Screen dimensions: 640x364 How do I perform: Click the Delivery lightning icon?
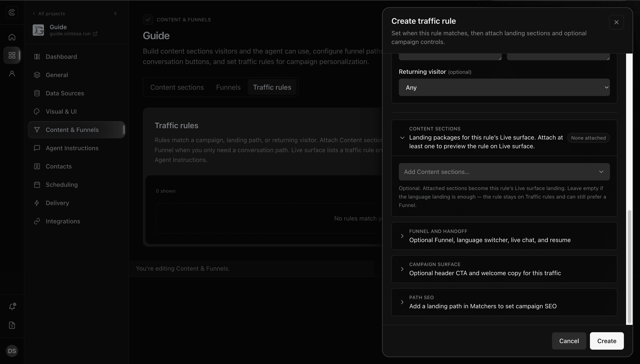(x=37, y=203)
